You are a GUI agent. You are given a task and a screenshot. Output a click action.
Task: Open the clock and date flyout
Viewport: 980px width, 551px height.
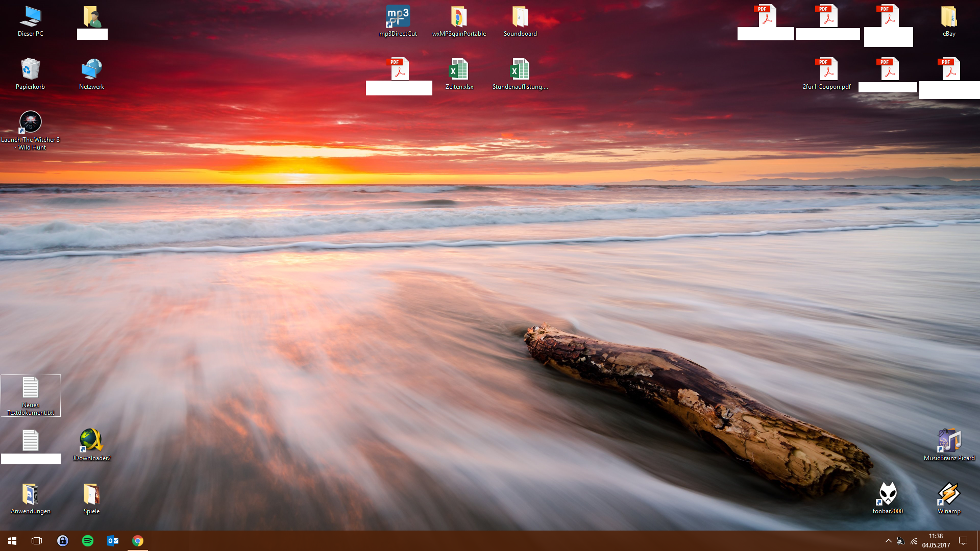pyautogui.click(x=936, y=541)
